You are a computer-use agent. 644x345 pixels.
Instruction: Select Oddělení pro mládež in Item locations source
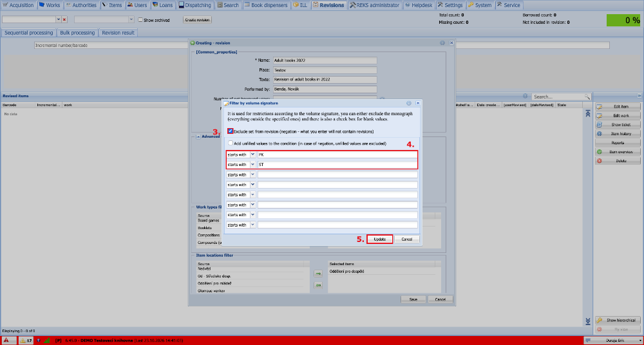coord(214,283)
